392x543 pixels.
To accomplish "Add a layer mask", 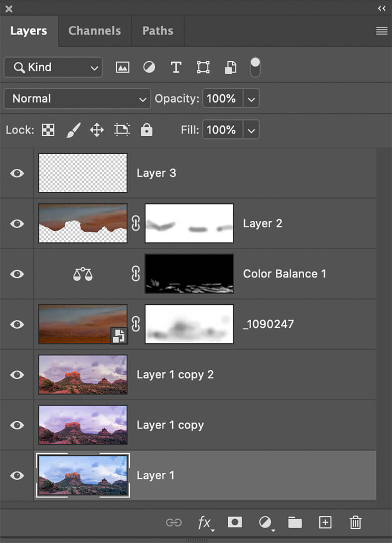I will click(234, 522).
